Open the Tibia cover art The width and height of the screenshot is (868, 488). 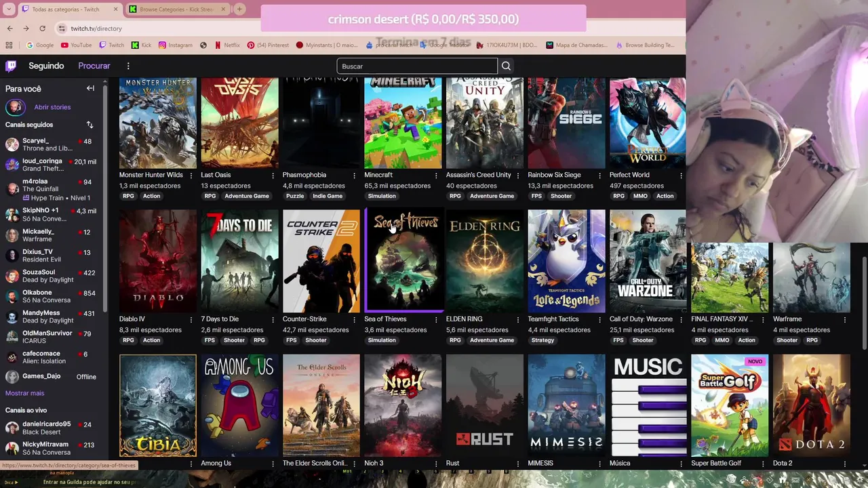click(158, 405)
